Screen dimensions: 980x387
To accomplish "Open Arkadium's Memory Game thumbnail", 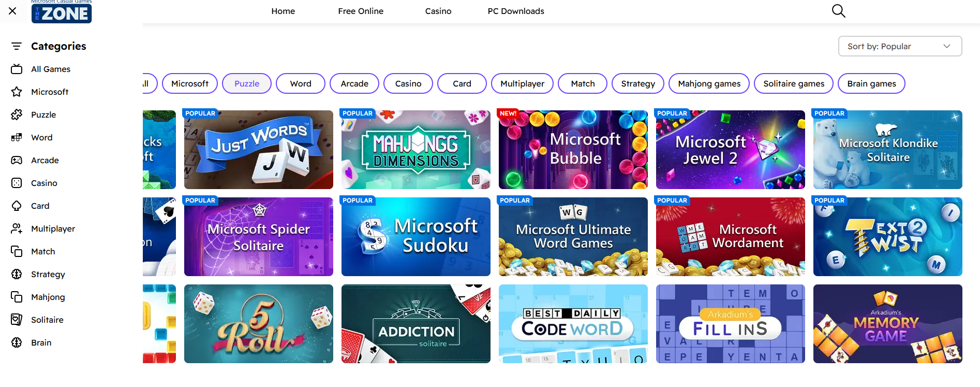I will click(888, 324).
